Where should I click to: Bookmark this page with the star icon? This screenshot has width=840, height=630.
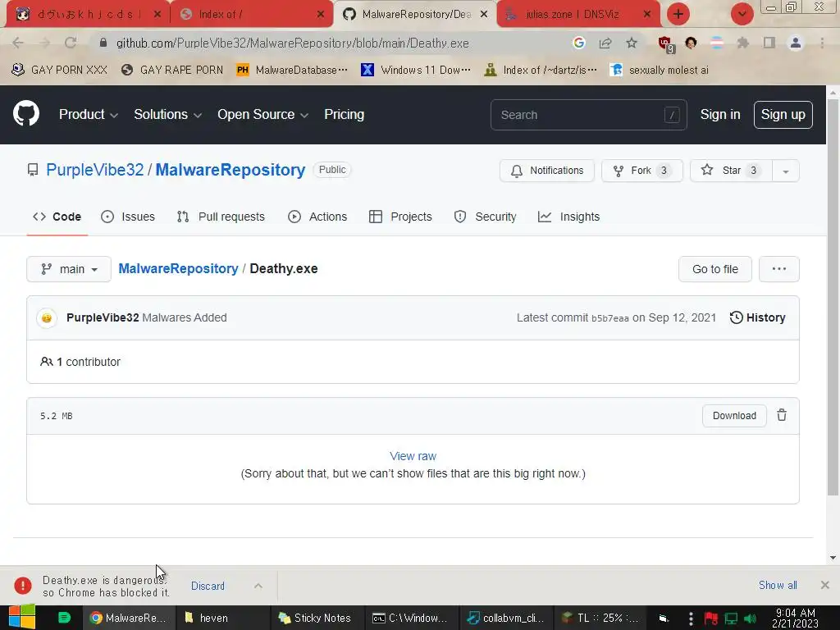pyautogui.click(x=632, y=43)
